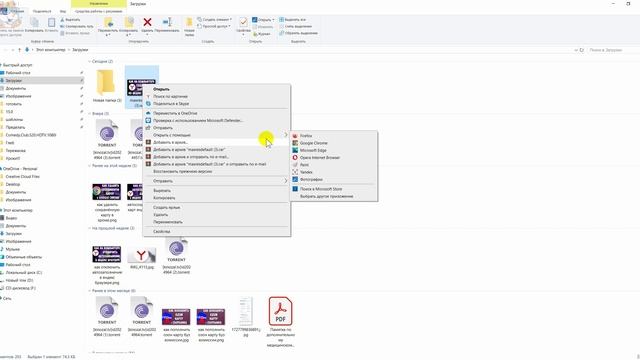Select the Yandex logo IMG jpg file
This screenshot has width=640, height=360.
pyautogui.click(x=141, y=255)
